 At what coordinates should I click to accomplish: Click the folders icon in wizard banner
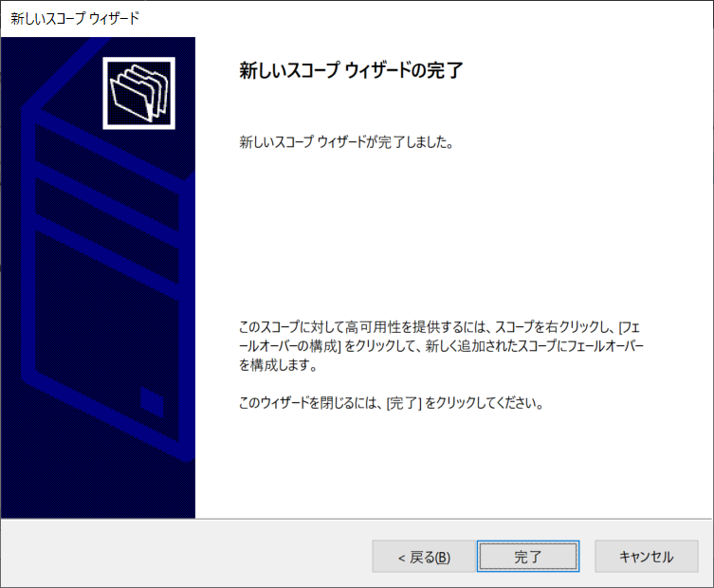[138, 93]
